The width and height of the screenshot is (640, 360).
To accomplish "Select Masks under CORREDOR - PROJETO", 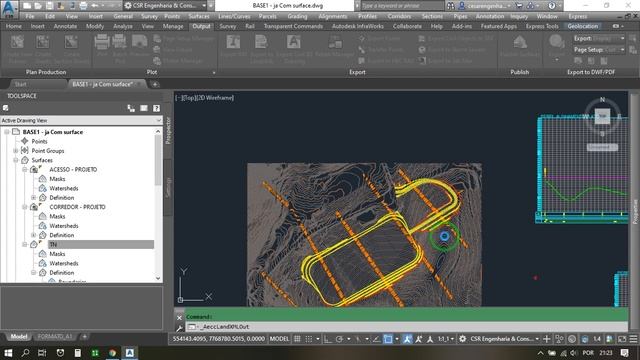I will pyautogui.click(x=57, y=216).
